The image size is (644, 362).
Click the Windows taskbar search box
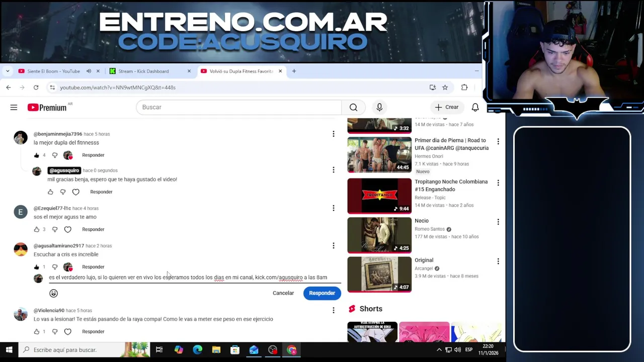[x=84, y=350]
